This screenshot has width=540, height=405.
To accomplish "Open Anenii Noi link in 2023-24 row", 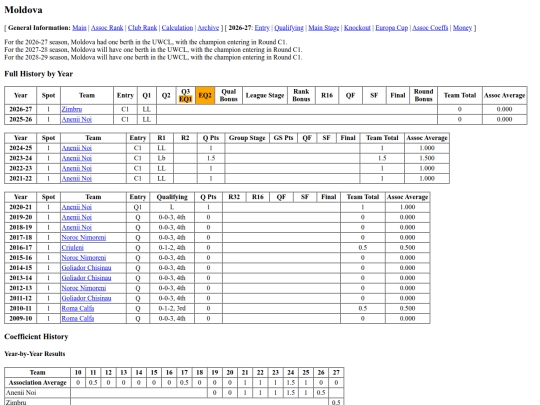I will (76, 158).
